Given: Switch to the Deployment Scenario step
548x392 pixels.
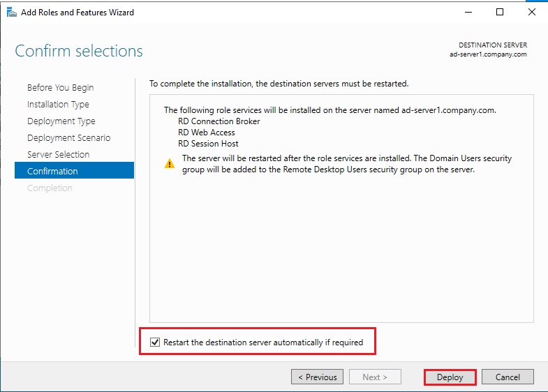Looking at the screenshot, I should click(x=68, y=138).
